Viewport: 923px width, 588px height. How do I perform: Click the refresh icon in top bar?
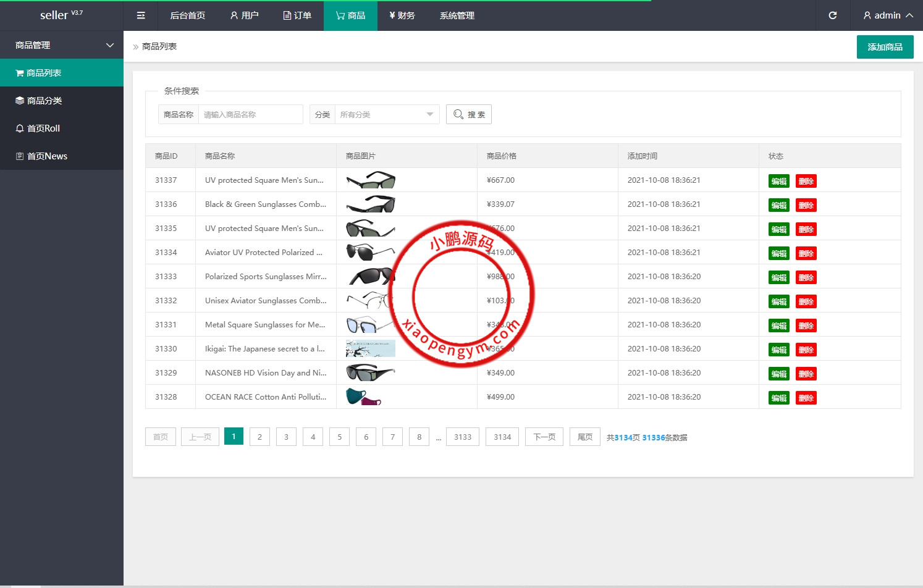(x=832, y=15)
